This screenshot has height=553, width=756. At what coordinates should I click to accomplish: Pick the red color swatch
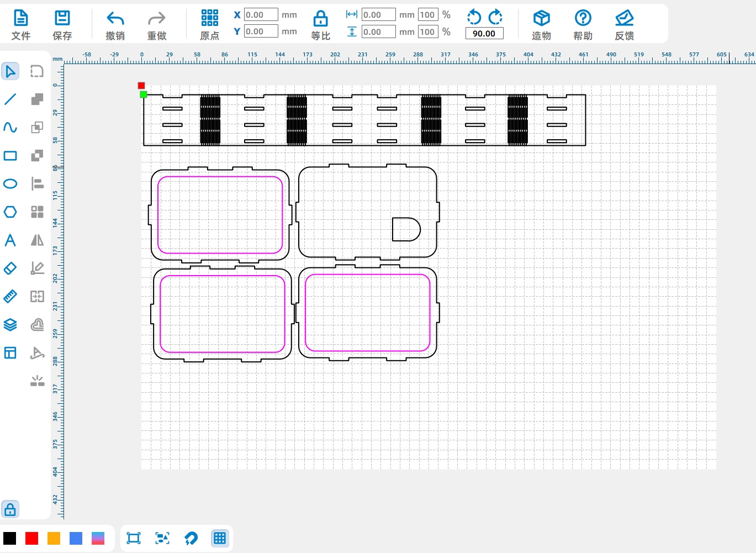tap(32, 538)
